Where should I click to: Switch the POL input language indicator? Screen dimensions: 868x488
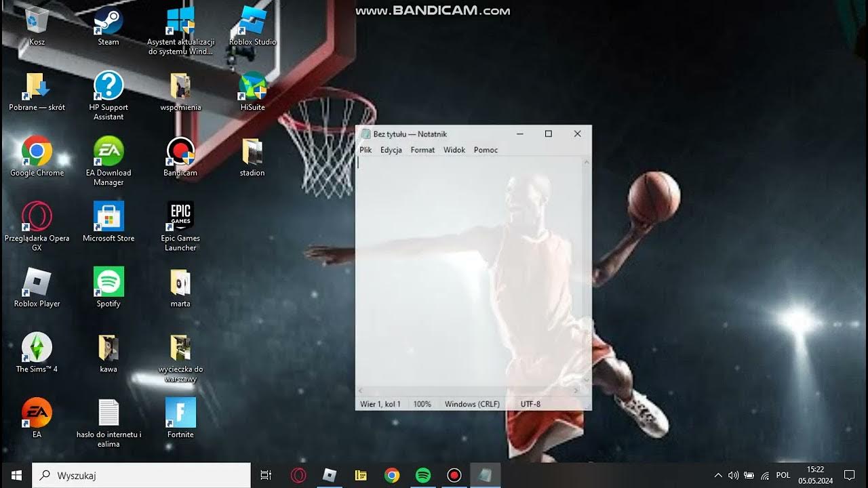tap(783, 475)
